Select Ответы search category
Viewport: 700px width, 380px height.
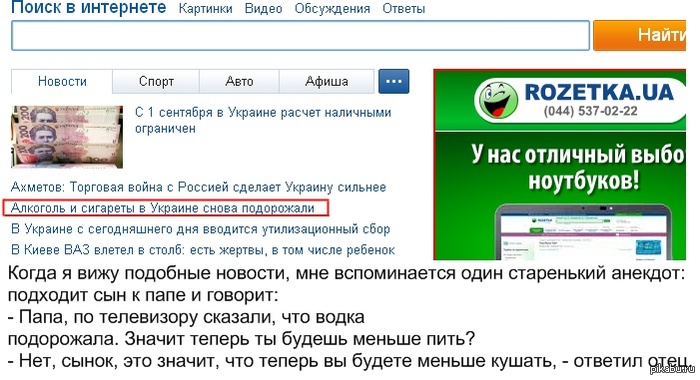[x=404, y=8]
